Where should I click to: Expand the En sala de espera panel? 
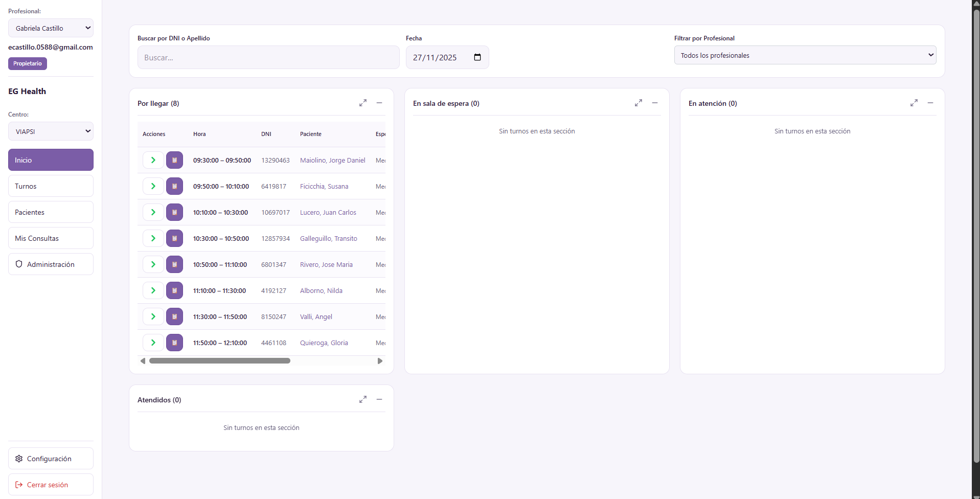(x=639, y=103)
